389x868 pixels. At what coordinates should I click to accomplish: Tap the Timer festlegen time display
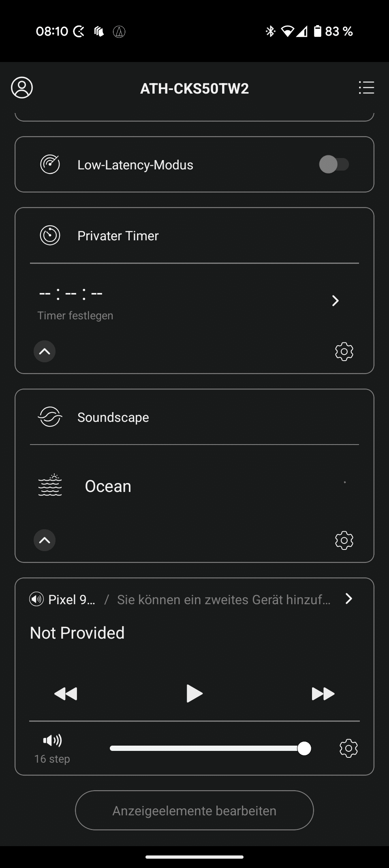pos(71,293)
